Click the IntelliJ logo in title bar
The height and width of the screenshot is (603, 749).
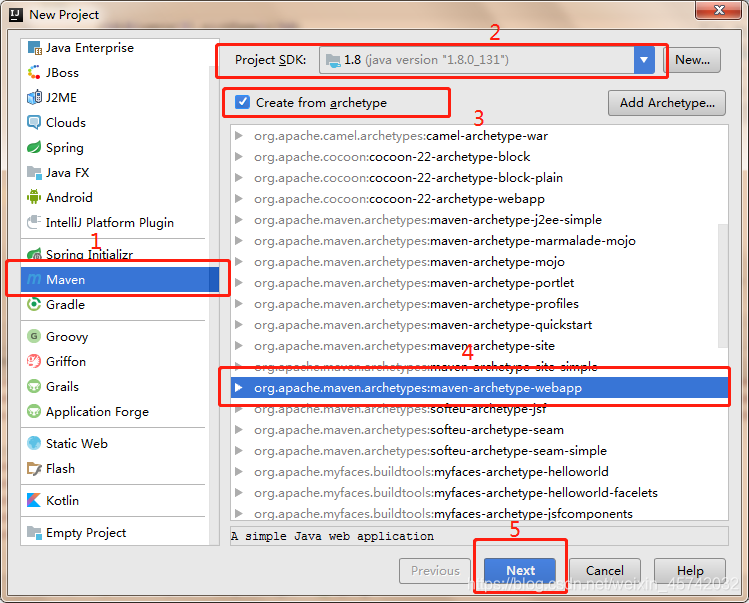click(x=16, y=15)
